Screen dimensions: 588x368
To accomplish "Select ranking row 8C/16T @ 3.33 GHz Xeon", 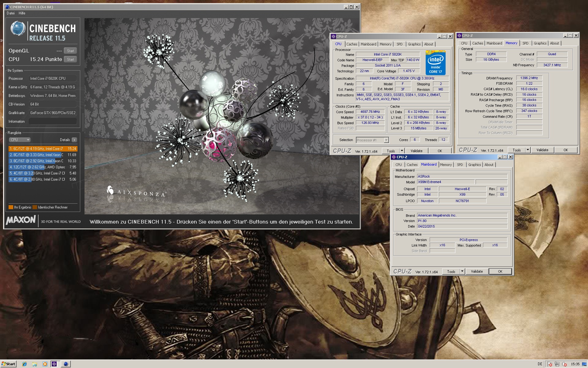I will pyautogui.click(x=43, y=155).
